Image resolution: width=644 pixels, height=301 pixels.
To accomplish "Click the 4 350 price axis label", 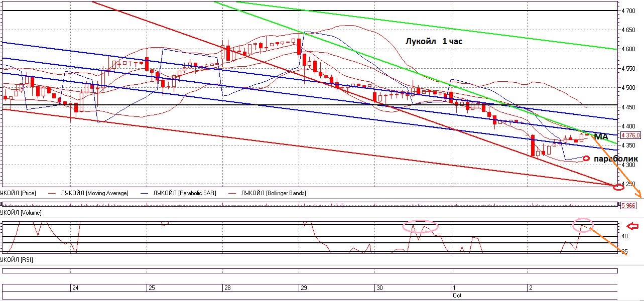I will 629,145.
